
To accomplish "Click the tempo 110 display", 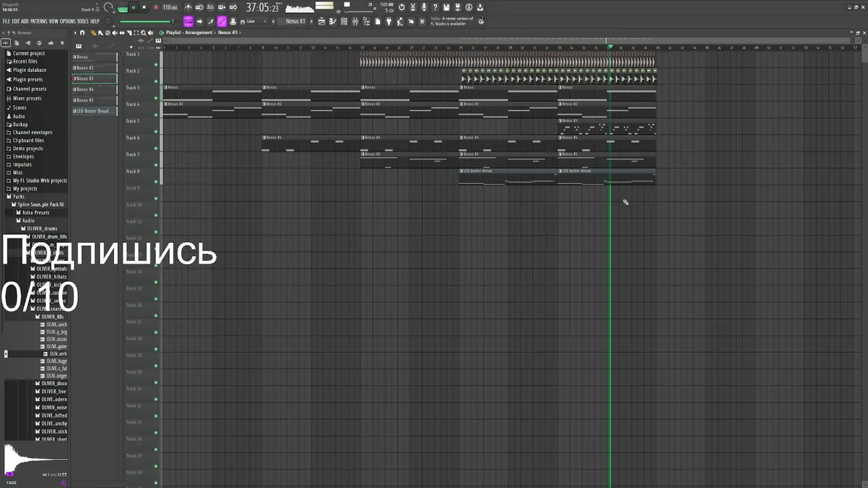I will (x=170, y=7).
